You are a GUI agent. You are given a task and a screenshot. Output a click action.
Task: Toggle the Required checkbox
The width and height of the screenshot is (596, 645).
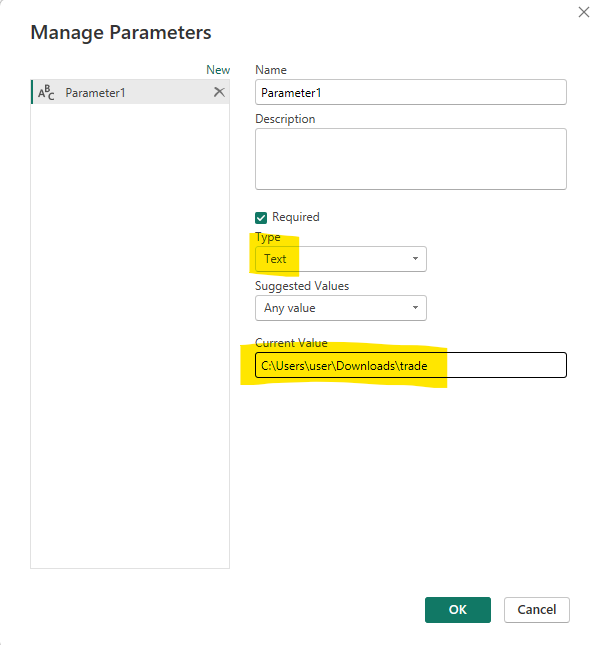click(x=261, y=218)
